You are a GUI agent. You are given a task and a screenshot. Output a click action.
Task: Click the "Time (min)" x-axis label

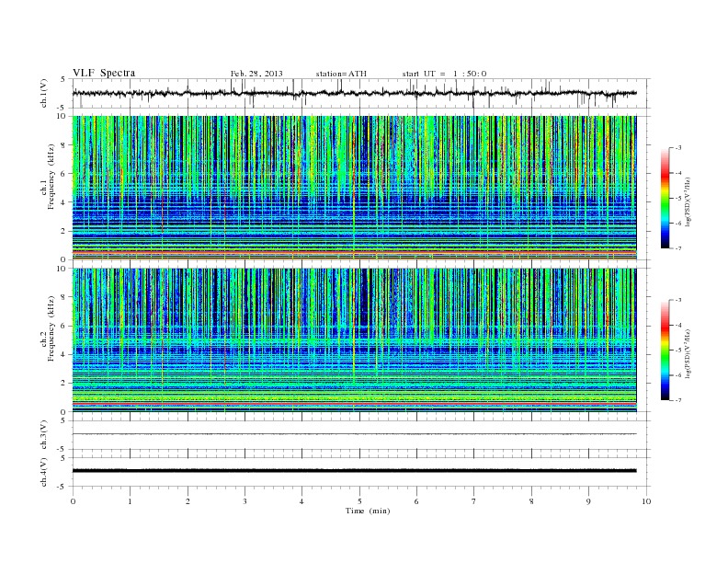(x=368, y=511)
